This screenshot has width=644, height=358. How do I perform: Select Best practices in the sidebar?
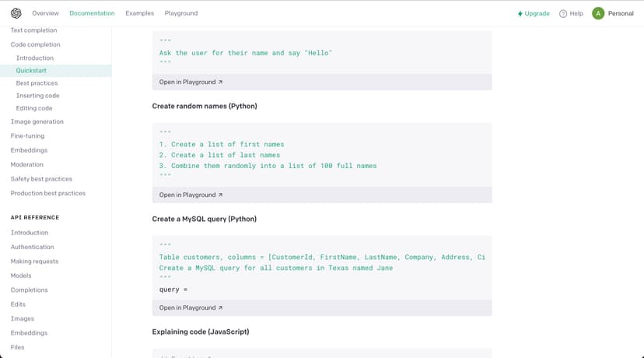(37, 83)
